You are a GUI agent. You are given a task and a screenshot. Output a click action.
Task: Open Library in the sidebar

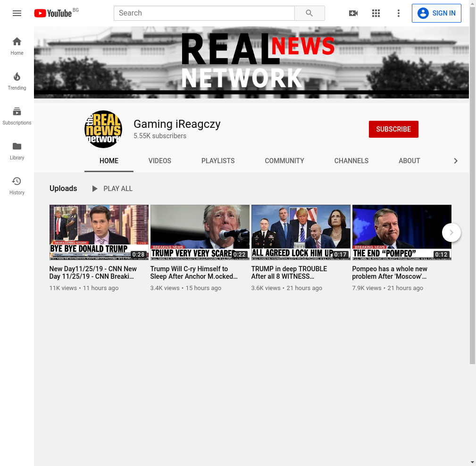pyautogui.click(x=17, y=151)
